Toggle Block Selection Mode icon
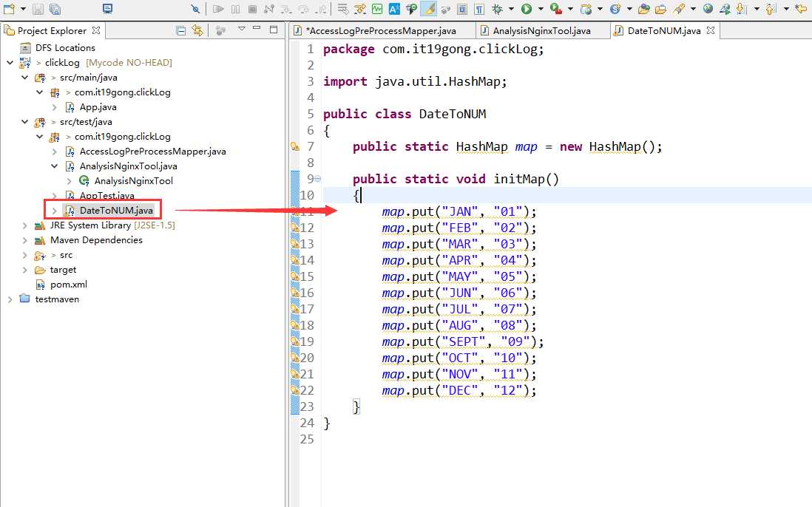Image resolution: width=812 pixels, height=507 pixels. (x=462, y=9)
